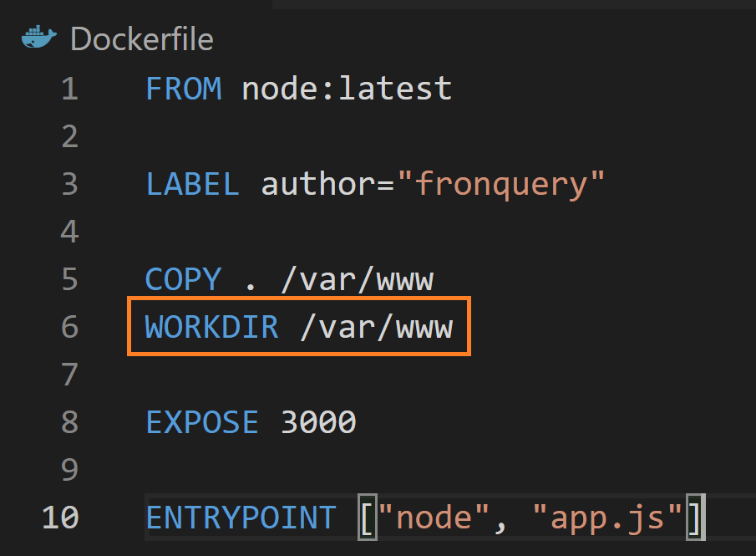Click line number 8 in gutter
This screenshot has height=556, width=756.
70,422
